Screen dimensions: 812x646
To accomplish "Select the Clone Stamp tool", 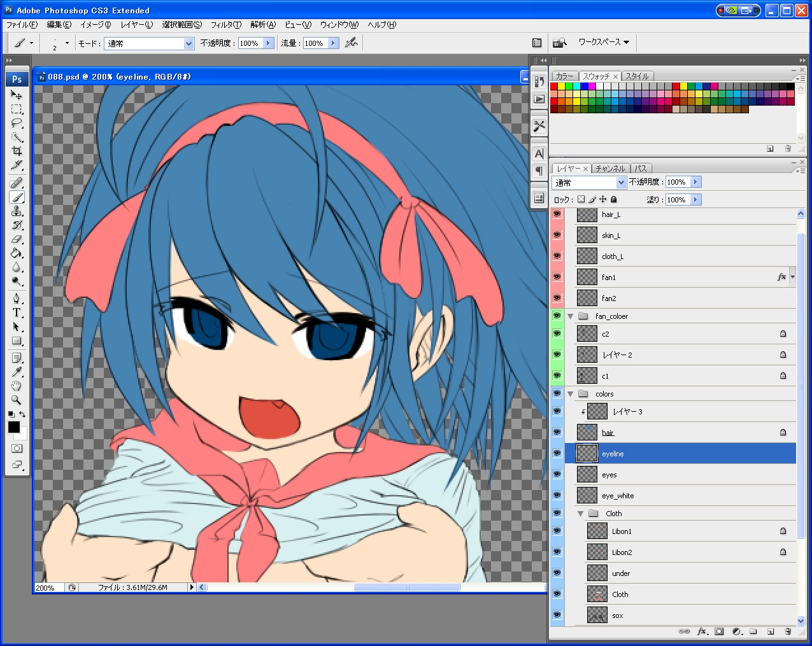I will (17, 211).
